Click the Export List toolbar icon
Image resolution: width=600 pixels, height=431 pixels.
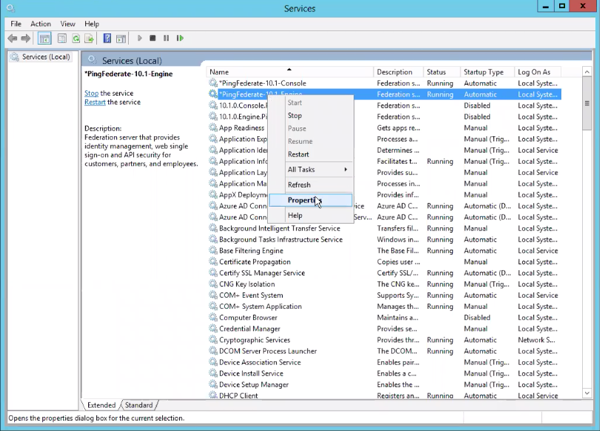click(x=90, y=38)
